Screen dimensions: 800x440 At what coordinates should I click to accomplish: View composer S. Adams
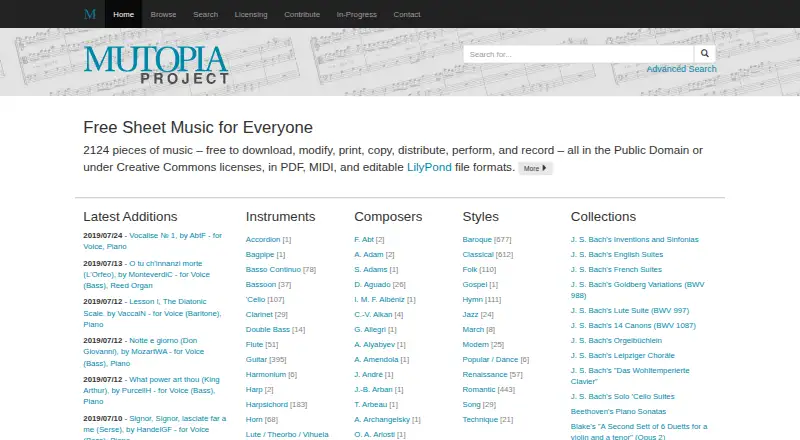[371, 270]
